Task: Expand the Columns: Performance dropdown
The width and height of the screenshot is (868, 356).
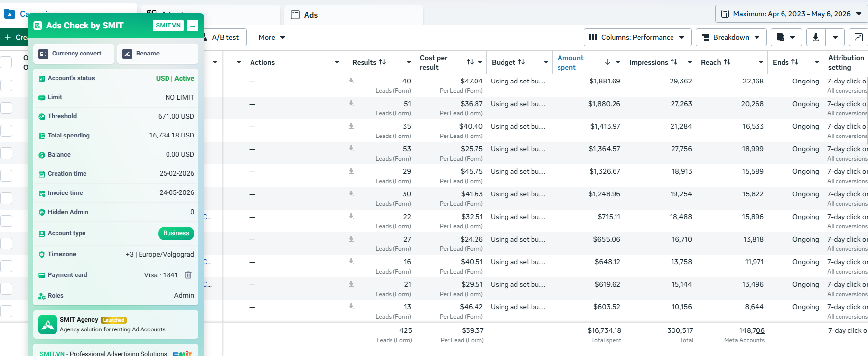Action: point(637,37)
